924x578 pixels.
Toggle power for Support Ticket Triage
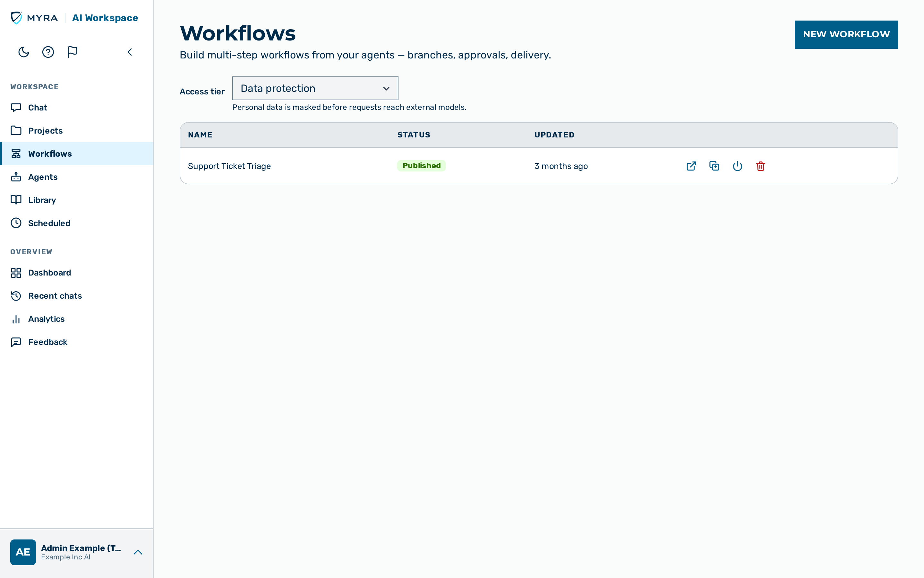(737, 166)
